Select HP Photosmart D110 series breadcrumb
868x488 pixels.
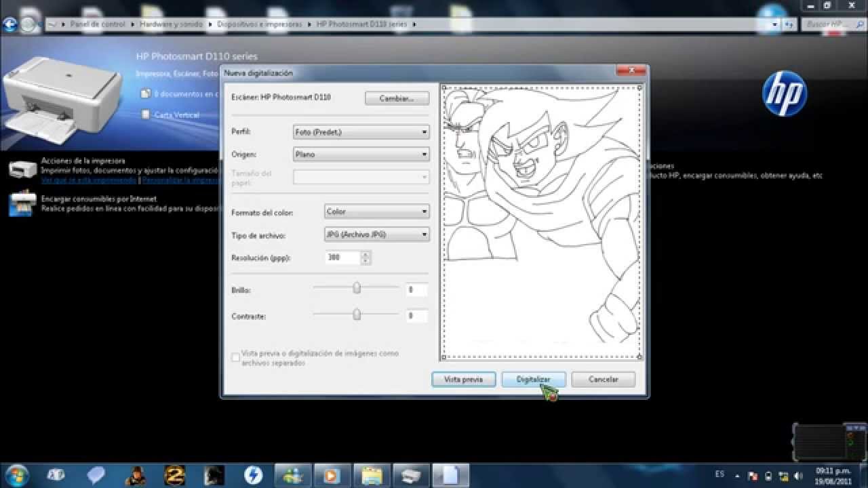[x=363, y=24]
